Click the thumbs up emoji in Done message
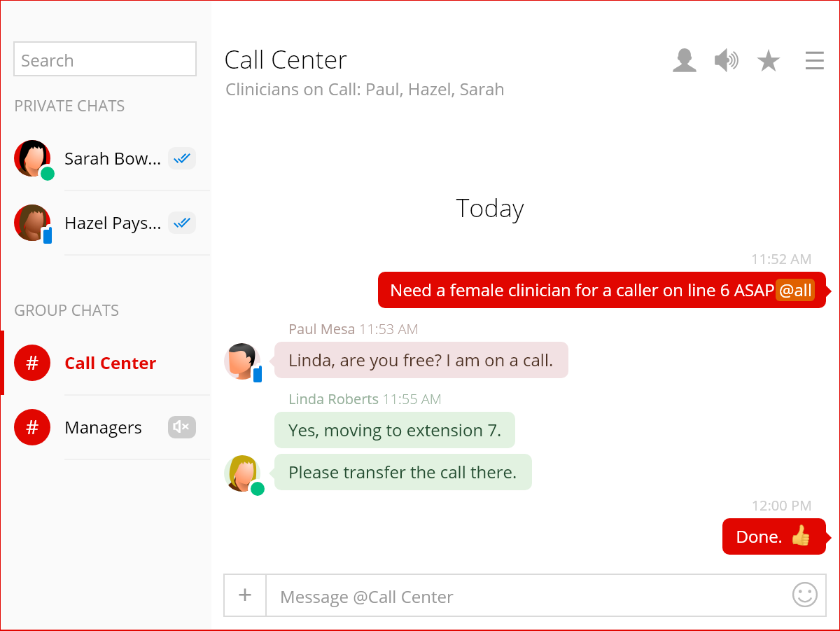The height and width of the screenshot is (631, 840). coord(800,536)
